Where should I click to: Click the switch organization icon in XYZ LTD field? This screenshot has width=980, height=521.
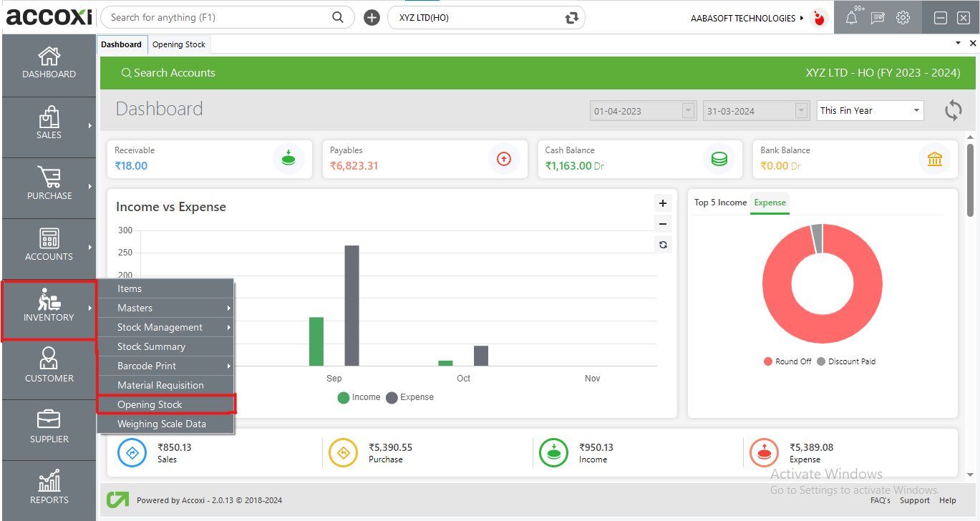[x=571, y=18]
